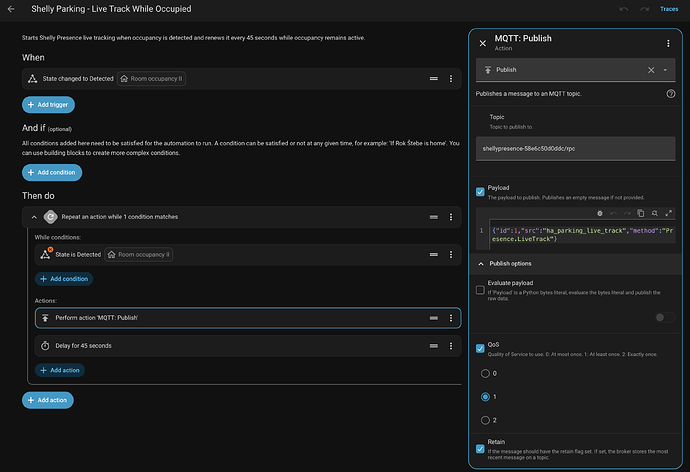Image resolution: width=690 pixels, height=472 pixels.
Task: Uncheck the Retain checkbox
Action: pos(480,449)
